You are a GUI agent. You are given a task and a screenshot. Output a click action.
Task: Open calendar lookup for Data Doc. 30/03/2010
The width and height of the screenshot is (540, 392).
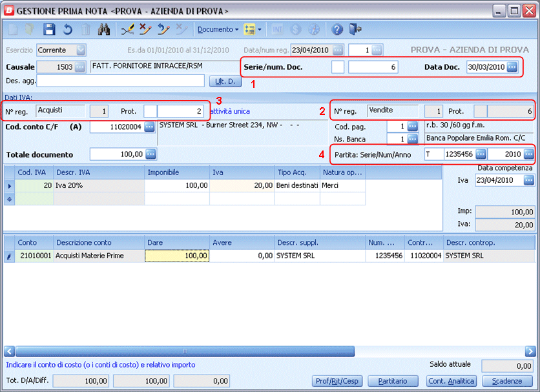coord(512,67)
